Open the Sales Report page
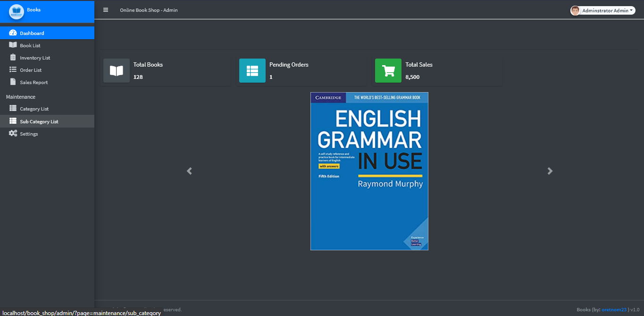This screenshot has height=316, width=644. [47, 82]
